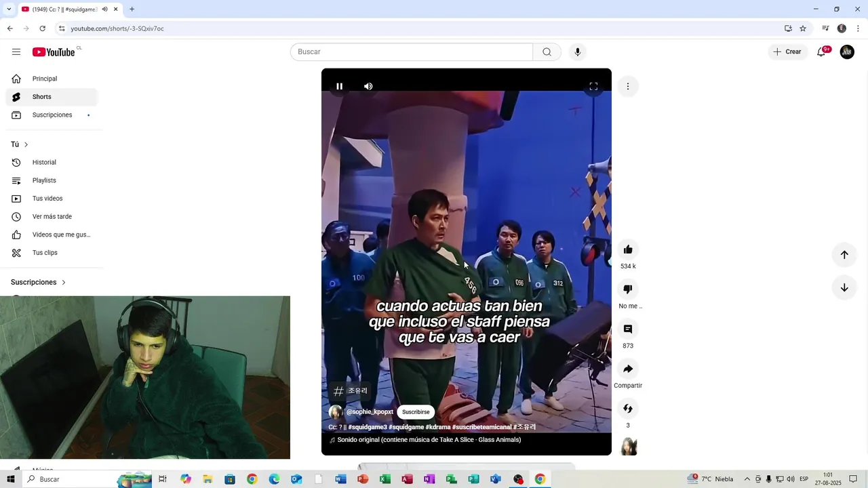Open the YouTube hamburger guide menu
Image resolution: width=868 pixels, height=488 pixels.
16,52
